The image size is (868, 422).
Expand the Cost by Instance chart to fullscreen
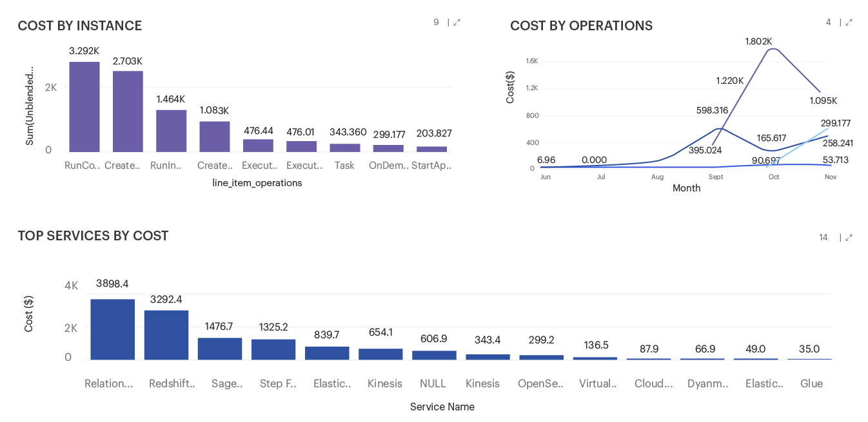pyautogui.click(x=457, y=23)
